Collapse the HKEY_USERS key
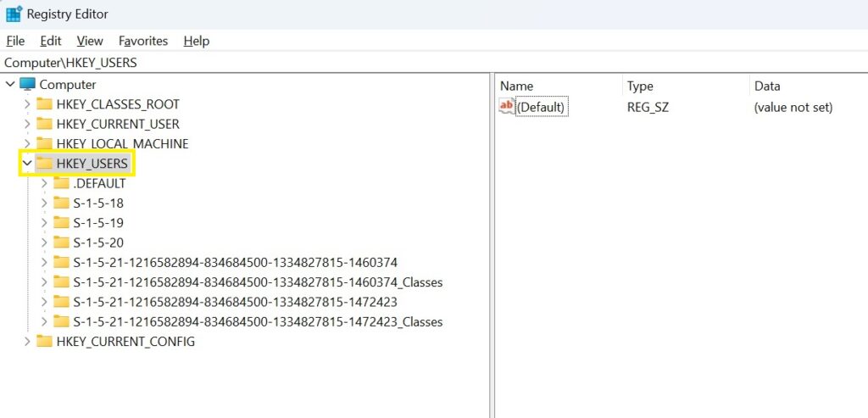The width and height of the screenshot is (868, 418). pos(27,164)
